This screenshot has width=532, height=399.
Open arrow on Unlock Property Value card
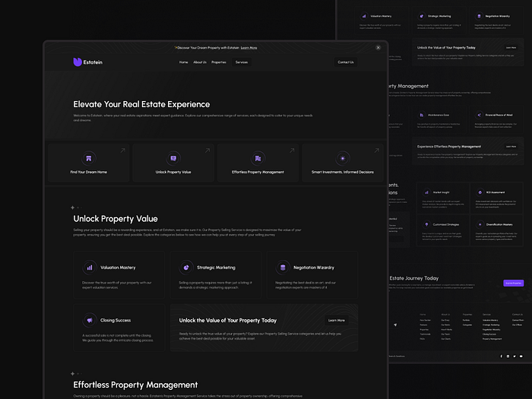(x=207, y=150)
